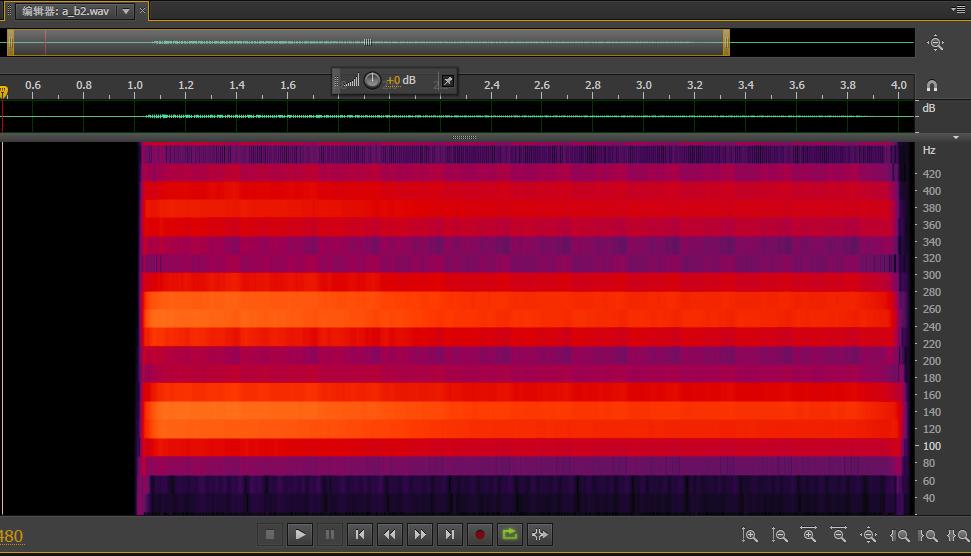971x556 pixels.
Task: Click the navigator center grip
Action: [x=367, y=42]
